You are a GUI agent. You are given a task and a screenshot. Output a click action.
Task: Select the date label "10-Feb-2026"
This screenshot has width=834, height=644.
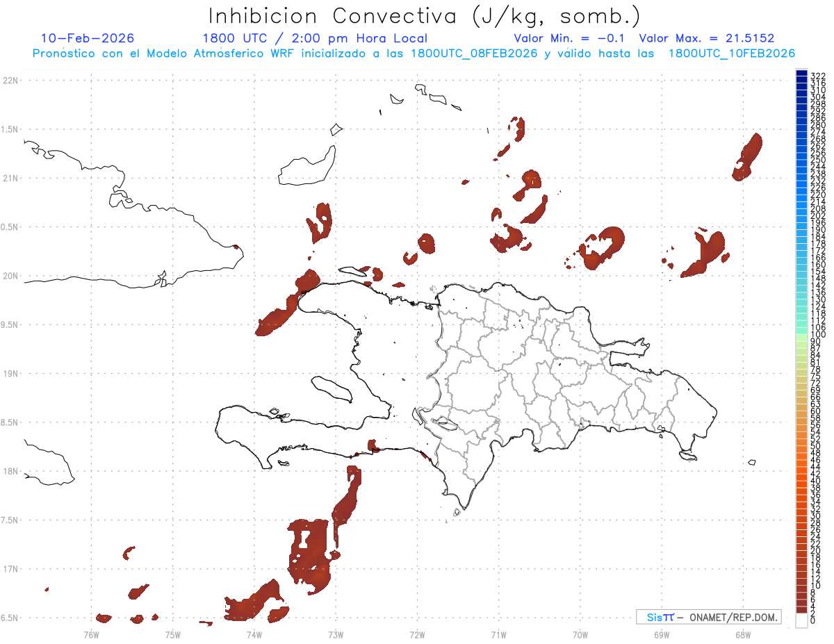point(88,38)
